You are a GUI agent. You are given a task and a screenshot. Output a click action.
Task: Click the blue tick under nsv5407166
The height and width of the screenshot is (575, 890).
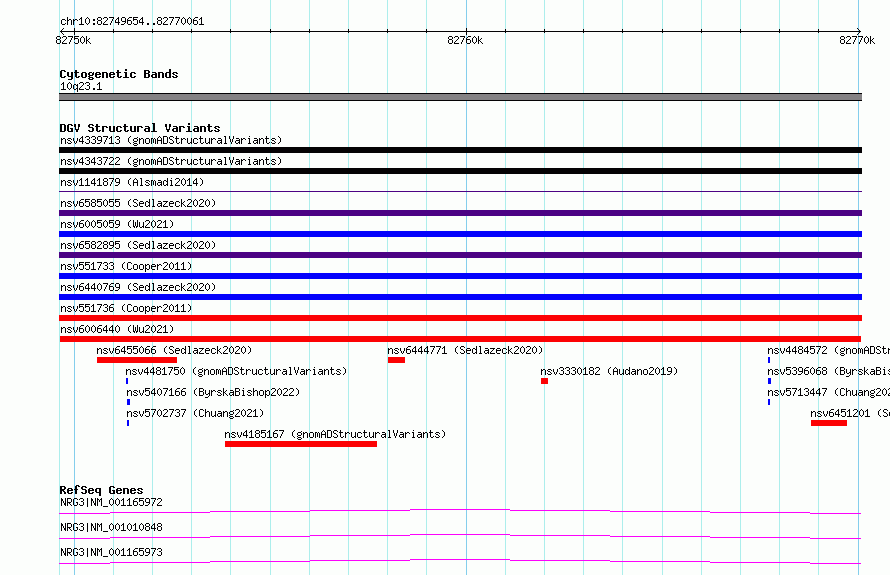click(x=128, y=402)
